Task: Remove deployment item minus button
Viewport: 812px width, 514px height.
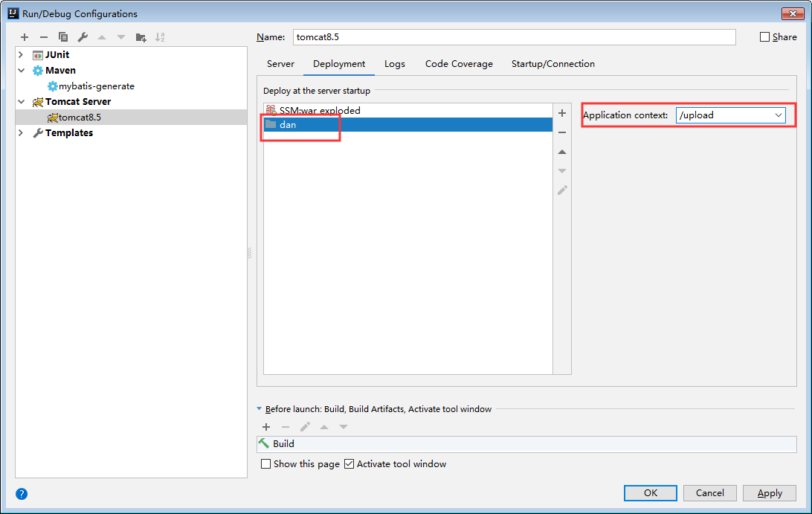Action: pyautogui.click(x=562, y=132)
